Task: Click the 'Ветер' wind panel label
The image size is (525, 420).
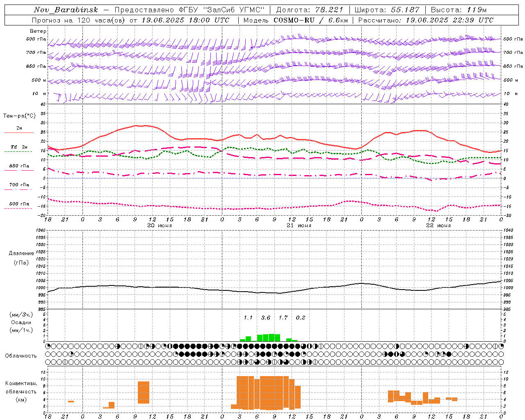Action: pos(38,31)
